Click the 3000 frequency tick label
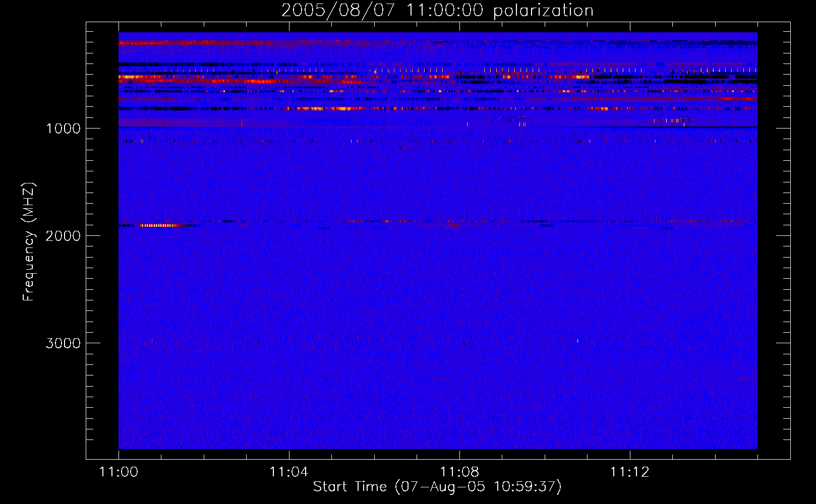Viewport: 816px width, 504px height. pyautogui.click(x=63, y=343)
